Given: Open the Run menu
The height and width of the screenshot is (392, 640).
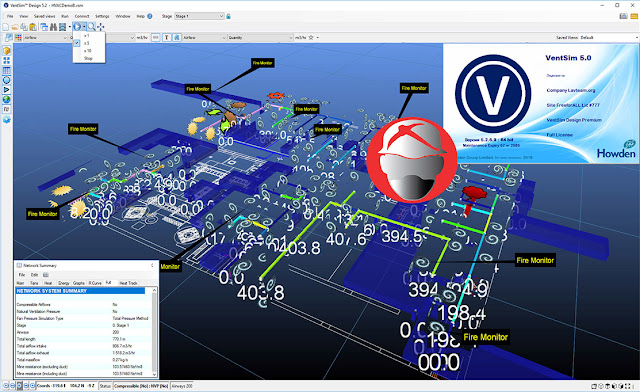Looking at the screenshot, I should (65, 16).
